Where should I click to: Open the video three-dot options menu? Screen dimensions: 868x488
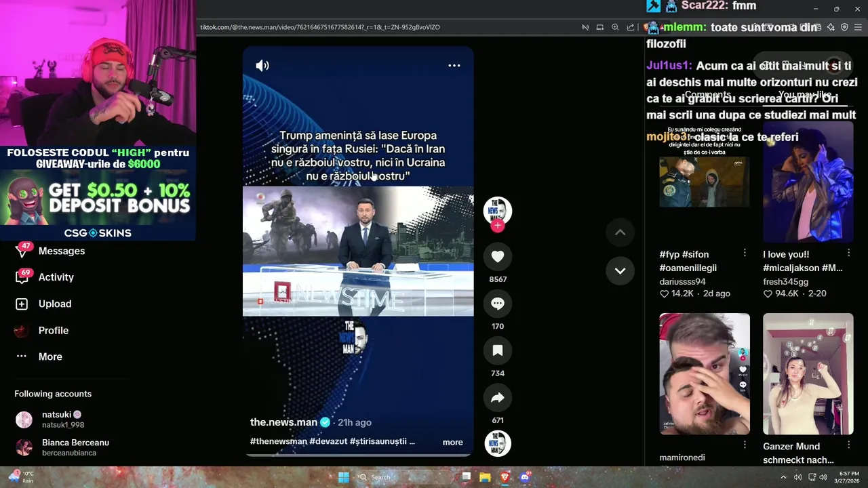454,65
